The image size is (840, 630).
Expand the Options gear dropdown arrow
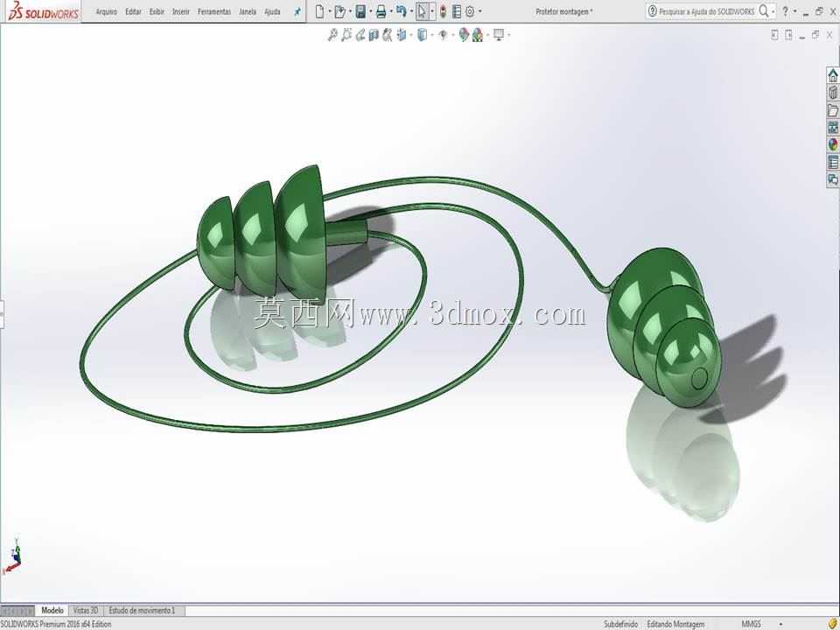pos(480,11)
